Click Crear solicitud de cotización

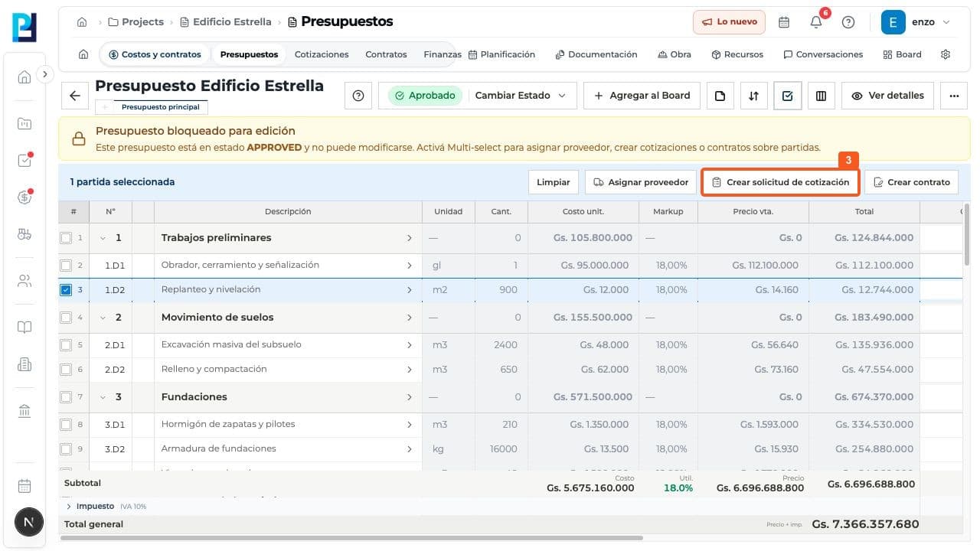click(x=780, y=182)
